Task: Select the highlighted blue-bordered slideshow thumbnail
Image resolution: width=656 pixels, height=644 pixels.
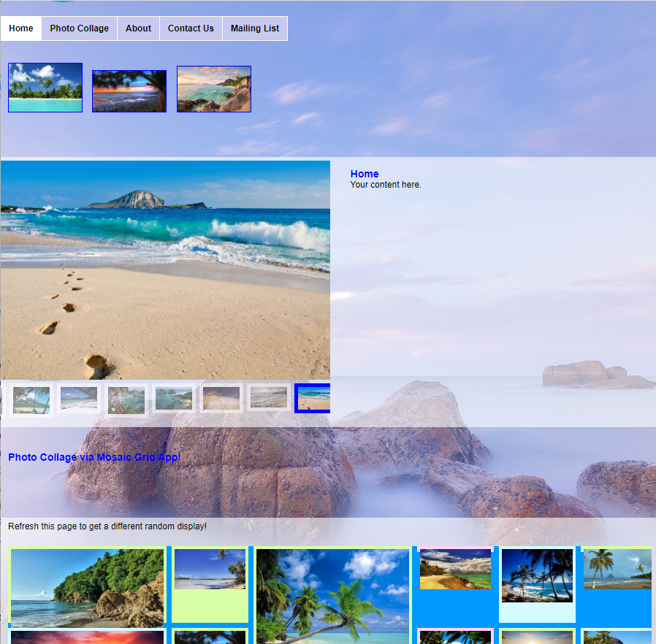Action: tap(313, 399)
